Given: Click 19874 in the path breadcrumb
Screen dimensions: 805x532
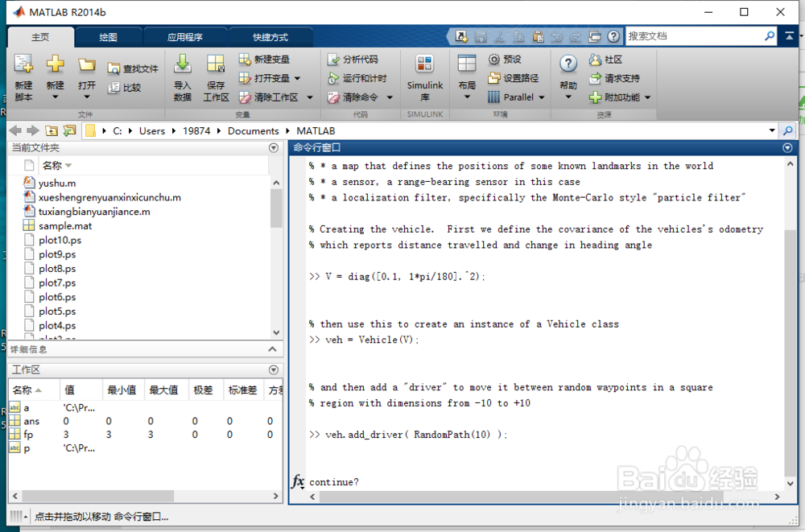Looking at the screenshot, I should pyautogui.click(x=196, y=131).
